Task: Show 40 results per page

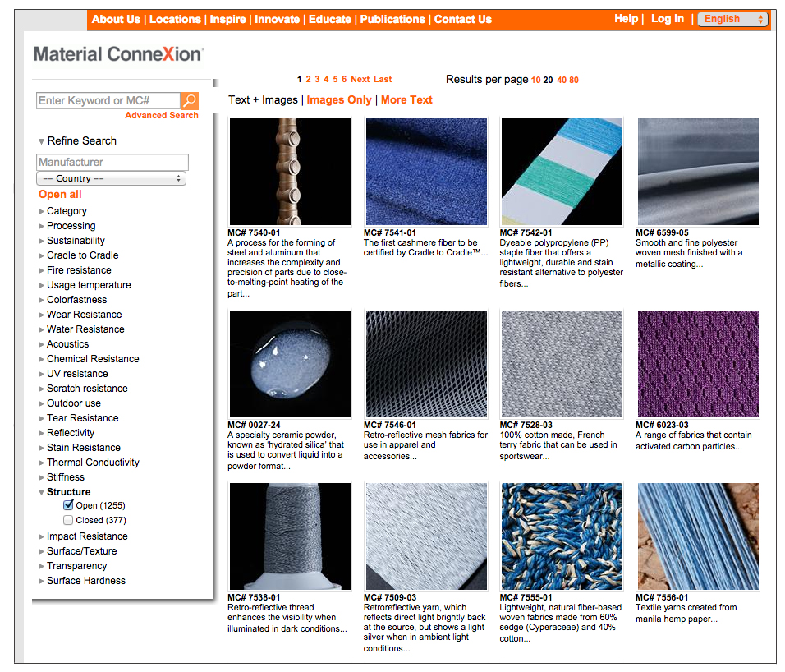Action: click(561, 80)
